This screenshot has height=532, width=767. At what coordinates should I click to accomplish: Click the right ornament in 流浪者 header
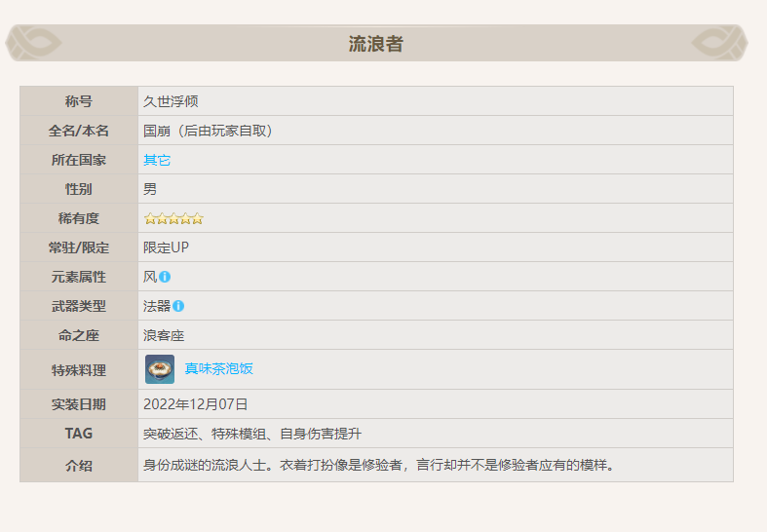[x=719, y=43]
